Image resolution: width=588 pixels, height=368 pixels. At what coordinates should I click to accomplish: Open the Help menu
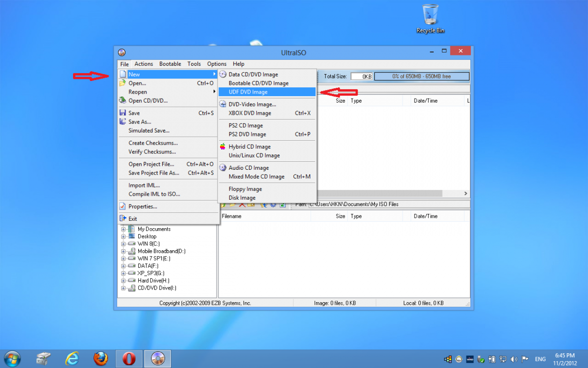point(239,64)
